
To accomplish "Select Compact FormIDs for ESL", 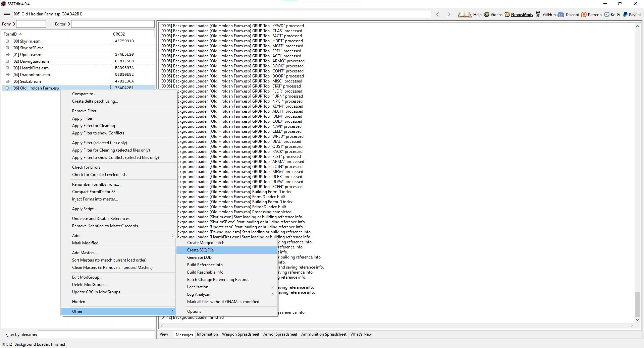I will (x=118, y=192).
